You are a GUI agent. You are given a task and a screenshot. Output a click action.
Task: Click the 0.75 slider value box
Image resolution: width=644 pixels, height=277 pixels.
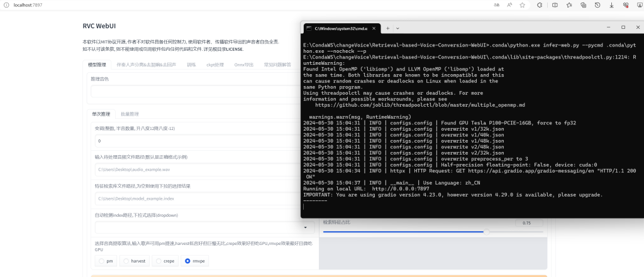coord(529,223)
